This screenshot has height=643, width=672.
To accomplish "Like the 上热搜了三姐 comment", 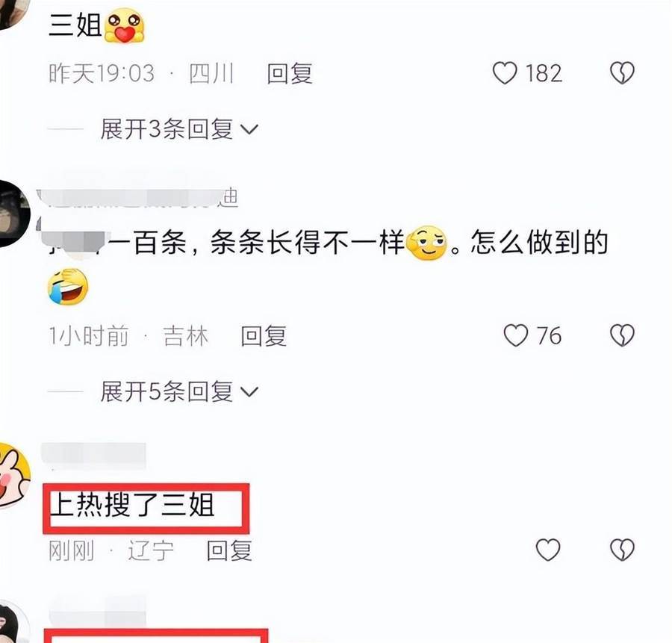I will [548, 550].
